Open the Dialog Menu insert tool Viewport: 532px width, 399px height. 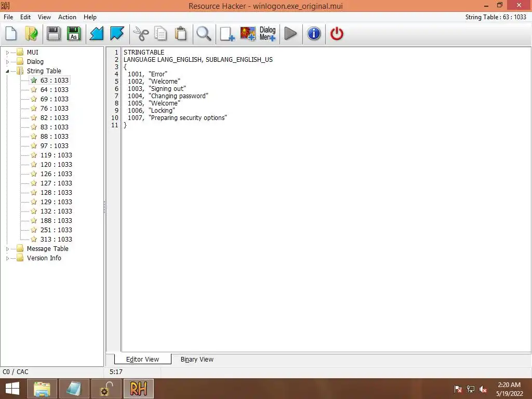pyautogui.click(x=268, y=34)
